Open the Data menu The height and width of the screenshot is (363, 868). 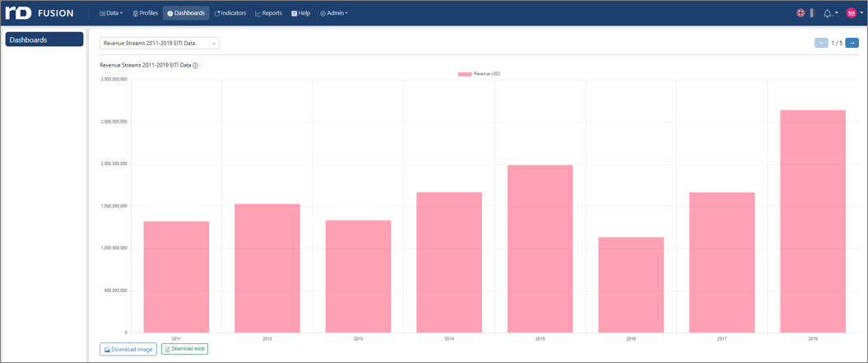click(x=111, y=12)
